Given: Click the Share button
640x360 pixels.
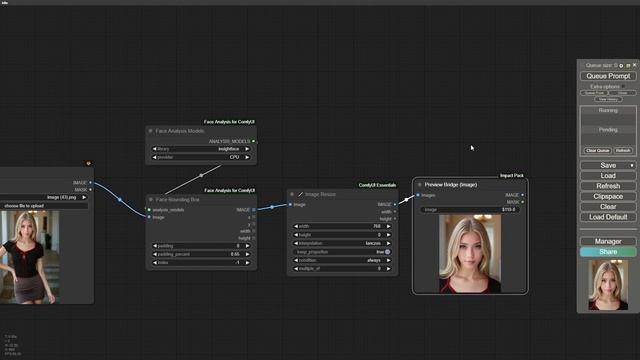Looking at the screenshot, I should pyautogui.click(x=608, y=252).
